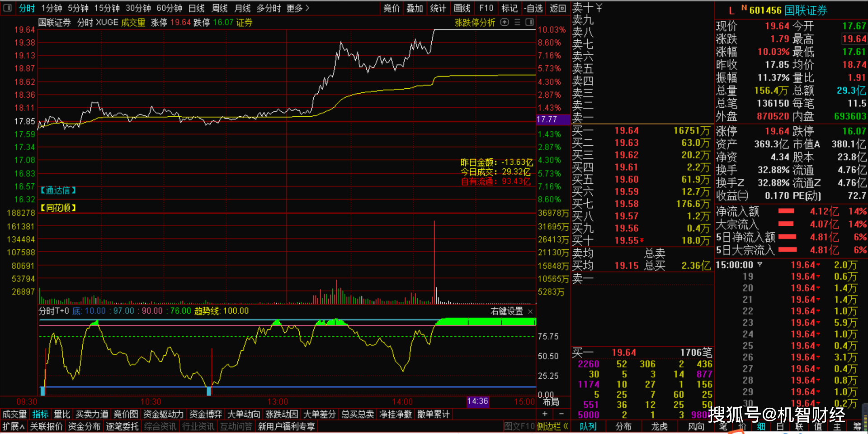
Task: Click the 【同花顺】 label on the chart
Action: [58, 208]
